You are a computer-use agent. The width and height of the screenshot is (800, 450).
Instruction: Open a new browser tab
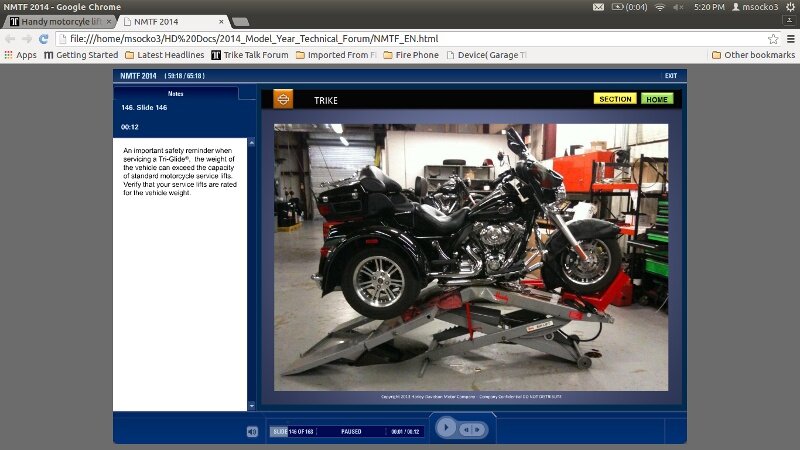(240, 21)
